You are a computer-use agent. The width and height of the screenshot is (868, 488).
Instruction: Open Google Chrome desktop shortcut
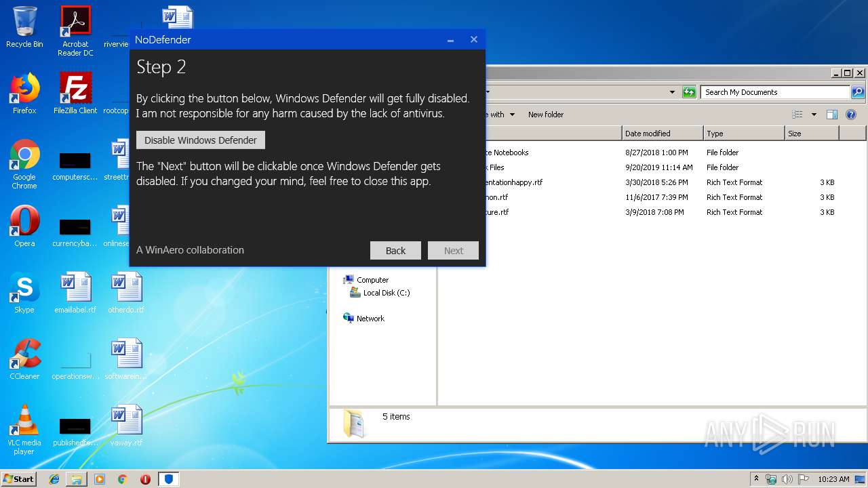point(24,164)
